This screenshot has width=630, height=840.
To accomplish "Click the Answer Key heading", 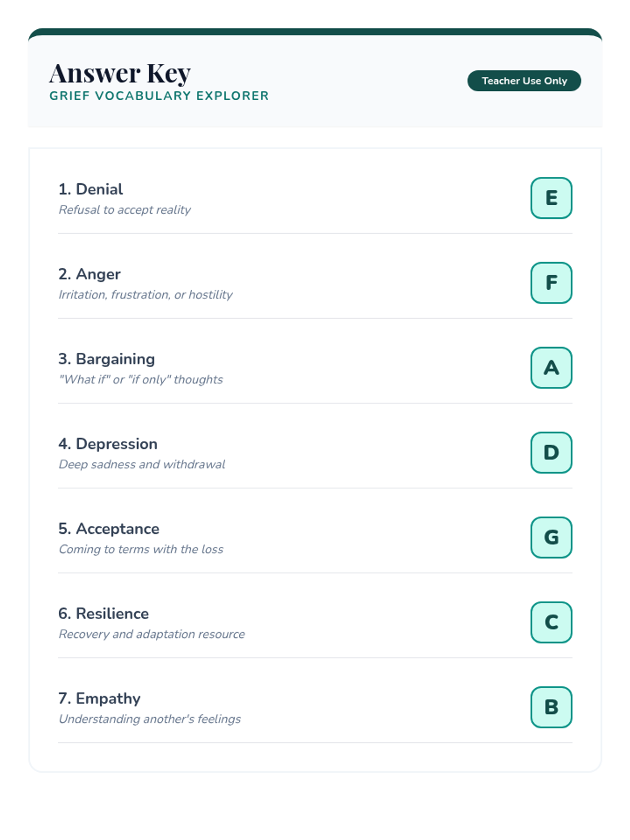I will [120, 73].
